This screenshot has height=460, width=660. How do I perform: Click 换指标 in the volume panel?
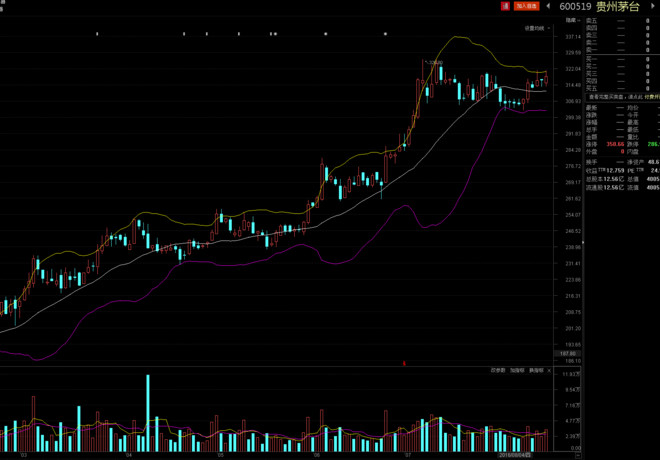click(536, 370)
